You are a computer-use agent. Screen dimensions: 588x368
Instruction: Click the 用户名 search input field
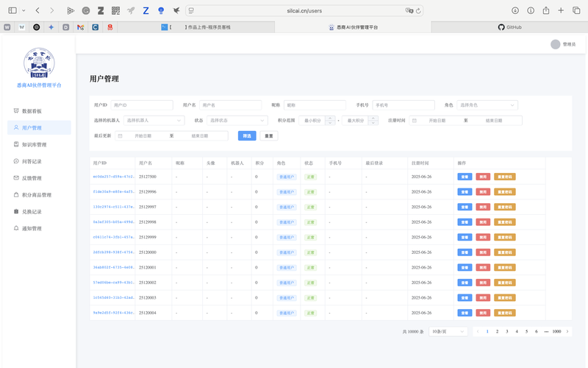tap(230, 105)
